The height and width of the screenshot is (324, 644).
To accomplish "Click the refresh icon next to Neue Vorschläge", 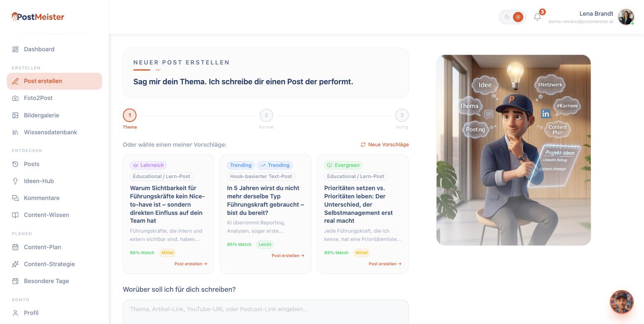I will point(363,145).
